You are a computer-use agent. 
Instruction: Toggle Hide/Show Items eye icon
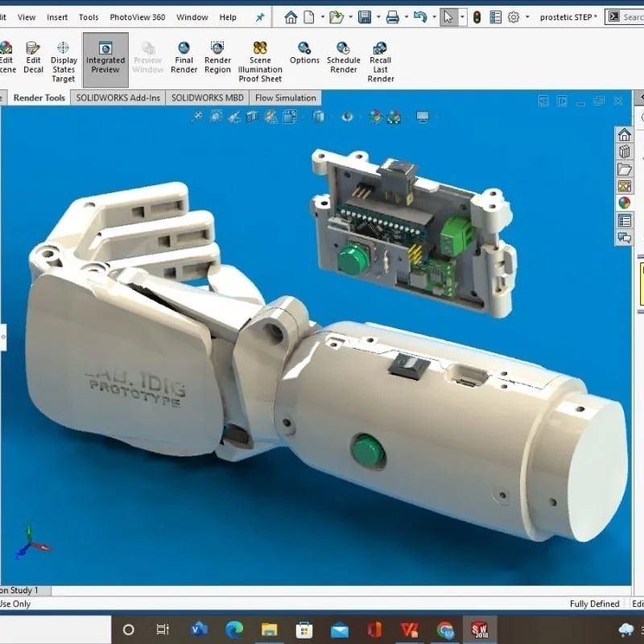click(x=347, y=117)
